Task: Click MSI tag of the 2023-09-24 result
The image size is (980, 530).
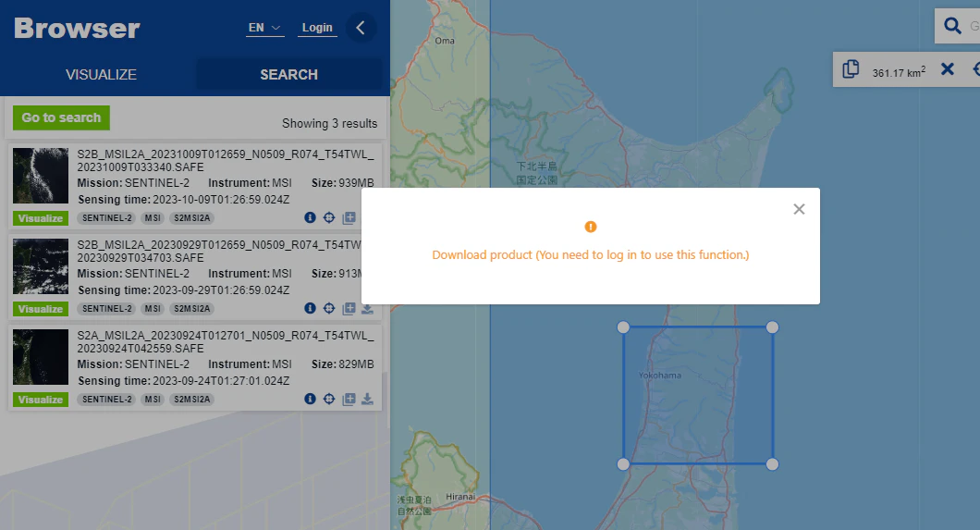Action: 153,400
